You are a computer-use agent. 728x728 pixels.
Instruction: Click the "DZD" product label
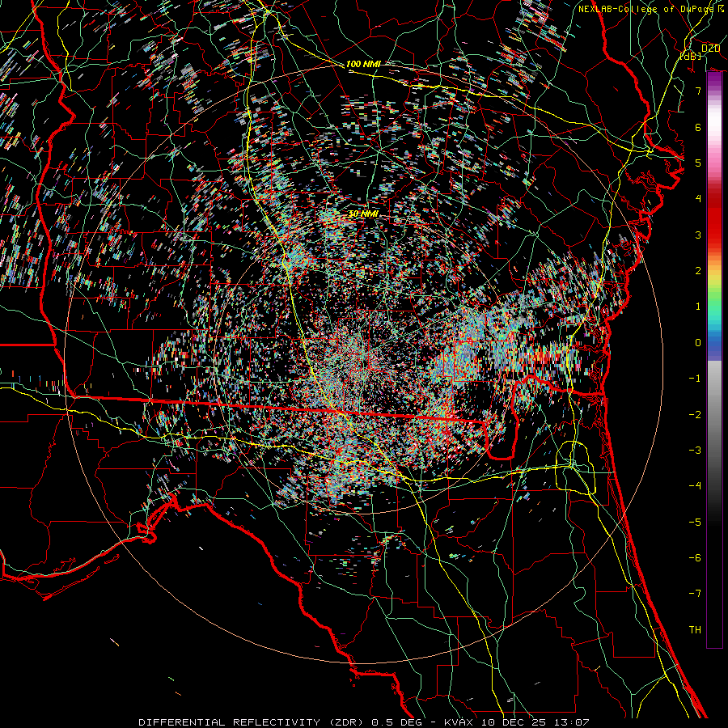(x=710, y=49)
